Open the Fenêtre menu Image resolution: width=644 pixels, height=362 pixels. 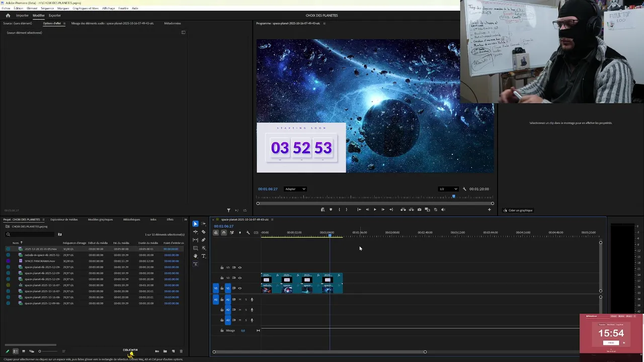123,9
